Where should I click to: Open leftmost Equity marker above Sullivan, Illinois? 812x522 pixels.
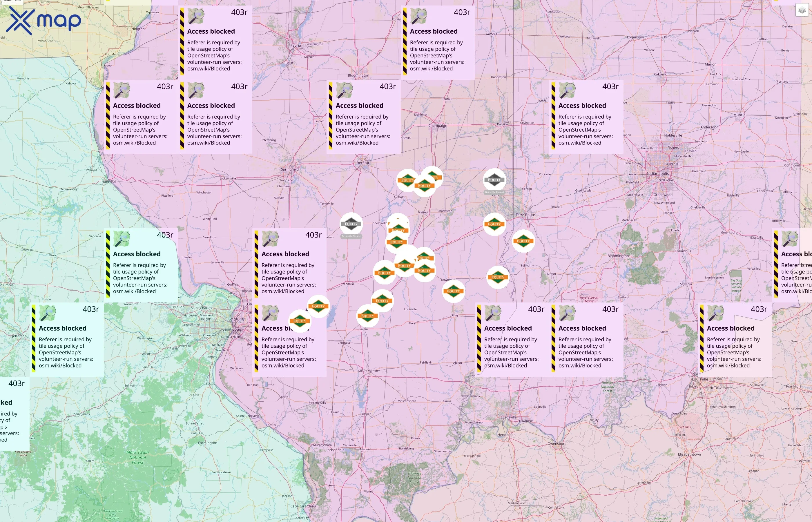pyautogui.click(x=407, y=180)
